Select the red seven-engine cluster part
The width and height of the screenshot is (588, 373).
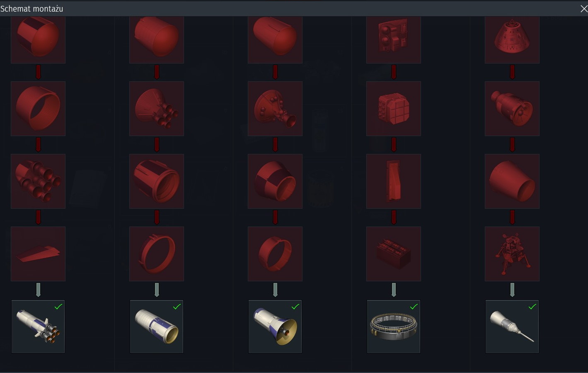point(38,181)
